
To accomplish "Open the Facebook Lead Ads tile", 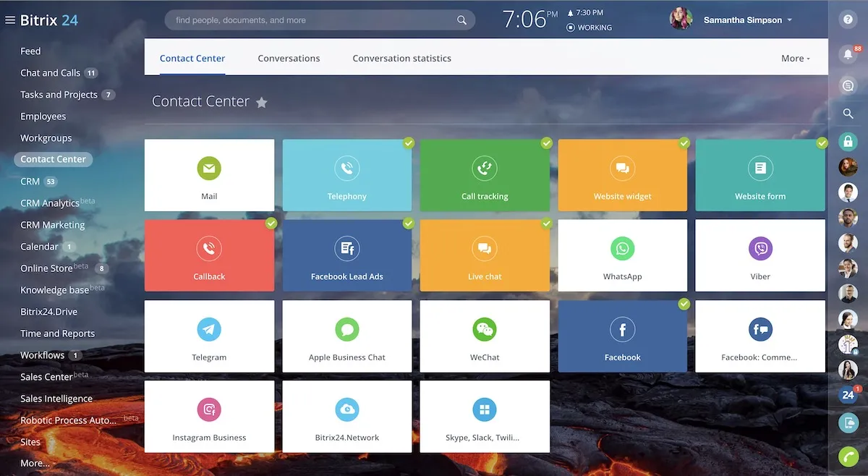I will point(347,255).
